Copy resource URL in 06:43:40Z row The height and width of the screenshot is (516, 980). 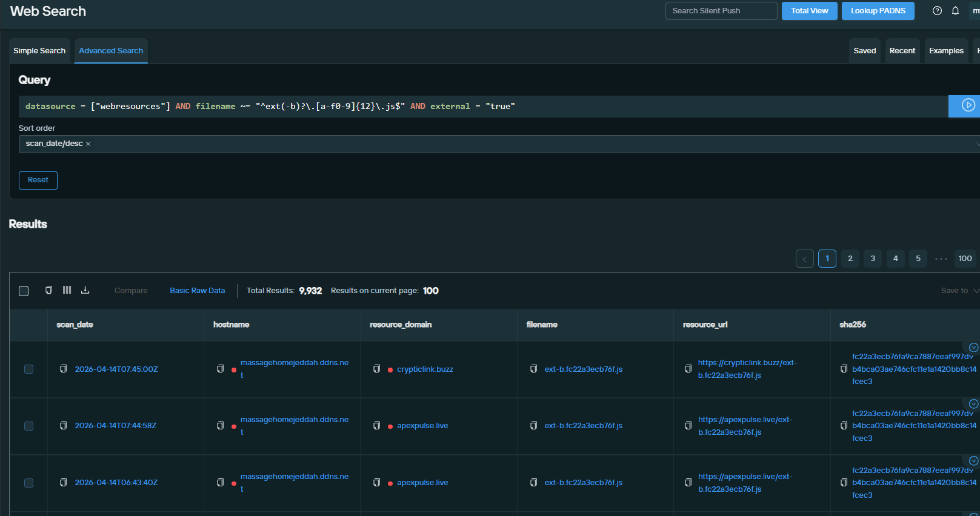tap(688, 483)
